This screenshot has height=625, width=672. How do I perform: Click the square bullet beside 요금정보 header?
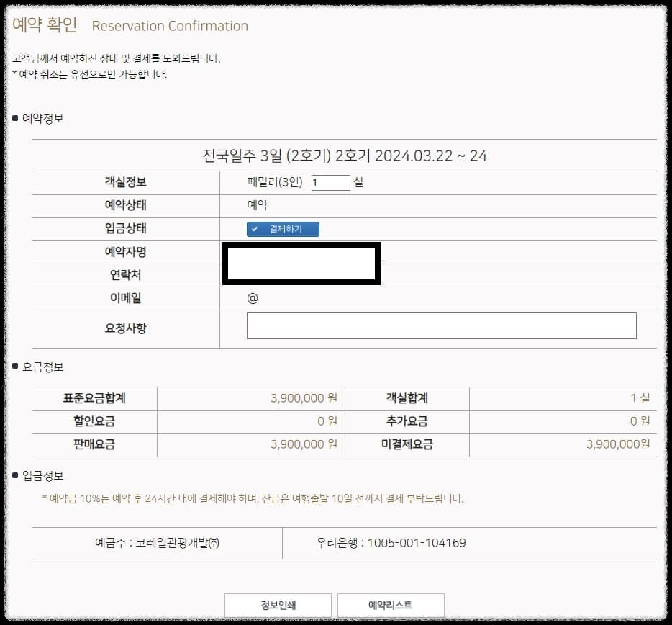tap(15, 367)
